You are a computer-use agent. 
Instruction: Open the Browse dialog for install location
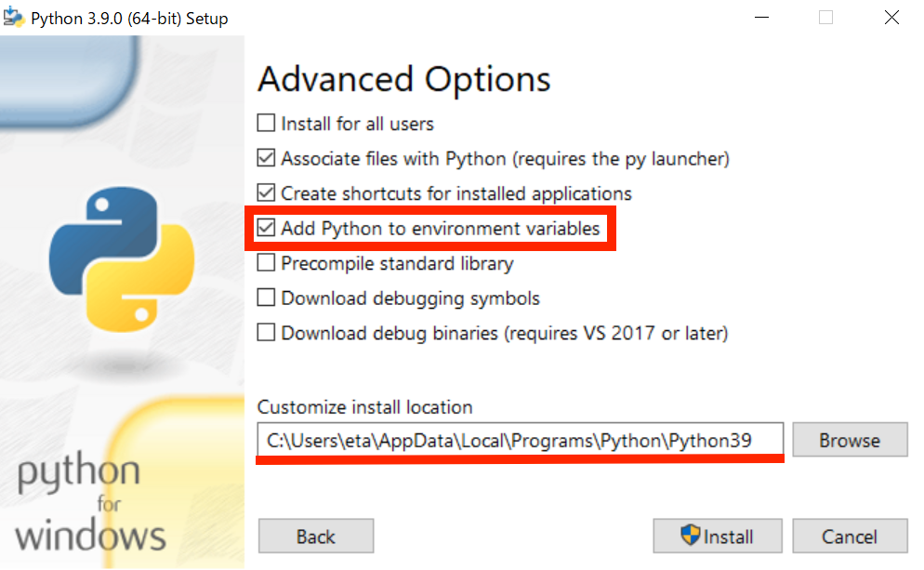tap(850, 439)
